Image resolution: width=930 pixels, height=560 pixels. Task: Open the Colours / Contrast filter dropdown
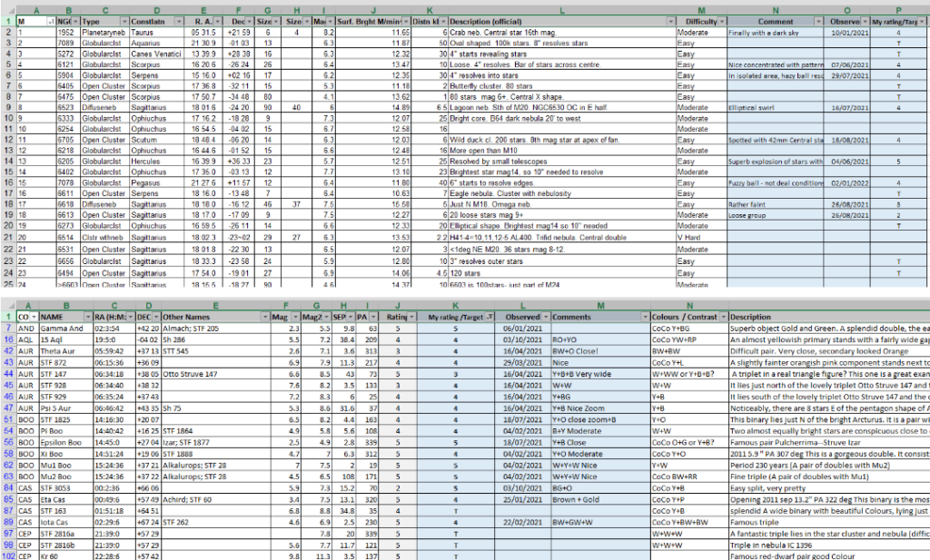point(723,317)
